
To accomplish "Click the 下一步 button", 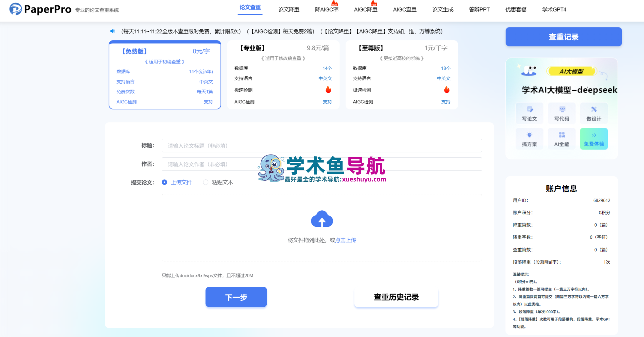I will 236,297.
